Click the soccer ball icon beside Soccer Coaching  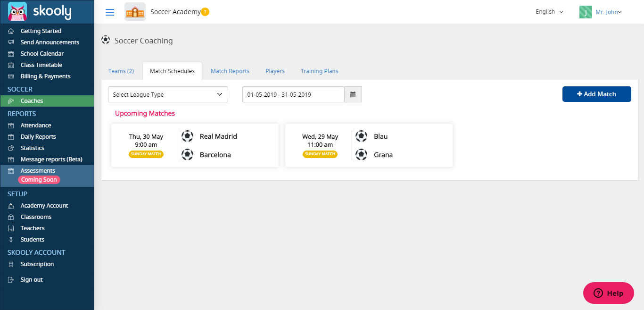click(106, 40)
